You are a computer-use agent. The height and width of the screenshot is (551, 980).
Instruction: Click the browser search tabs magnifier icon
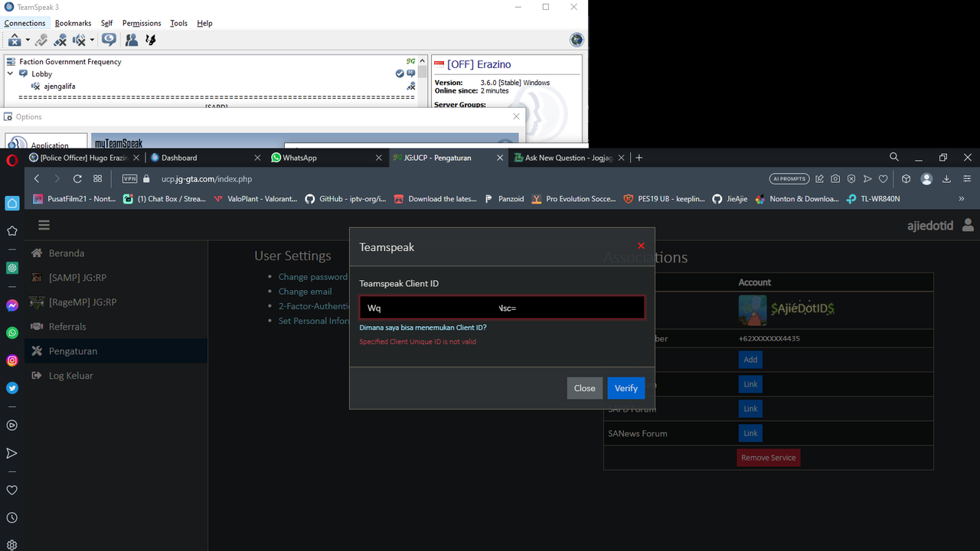(x=894, y=157)
